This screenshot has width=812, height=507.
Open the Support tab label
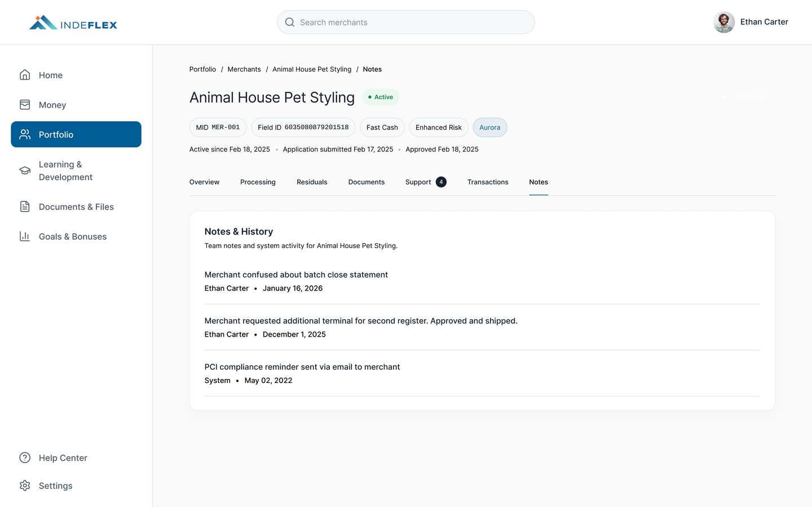pyautogui.click(x=418, y=182)
